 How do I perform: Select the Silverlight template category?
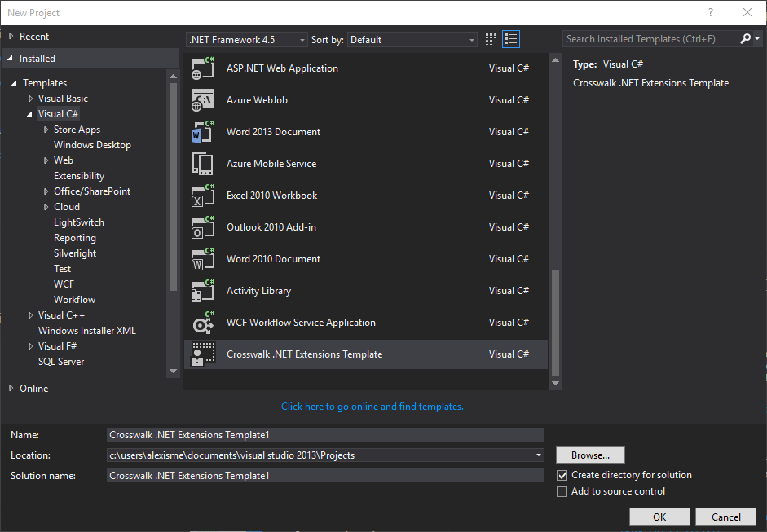click(x=75, y=253)
